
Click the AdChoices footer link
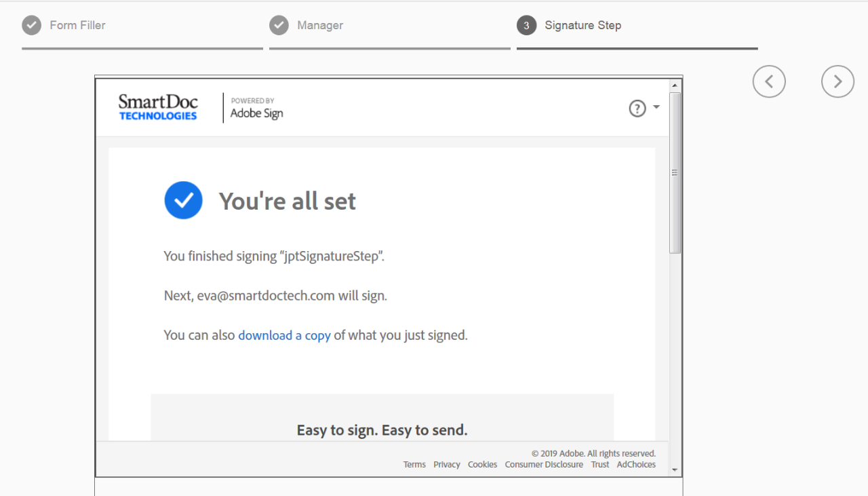pyautogui.click(x=635, y=464)
